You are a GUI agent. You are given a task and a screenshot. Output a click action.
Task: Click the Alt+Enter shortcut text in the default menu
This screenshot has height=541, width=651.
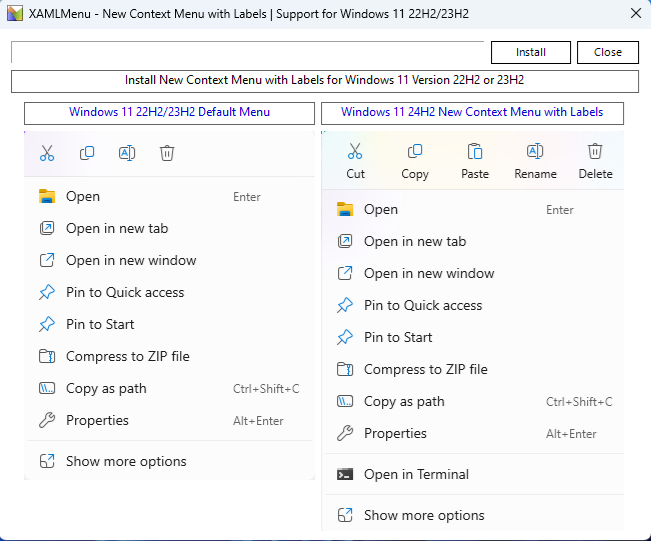coord(258,421)
